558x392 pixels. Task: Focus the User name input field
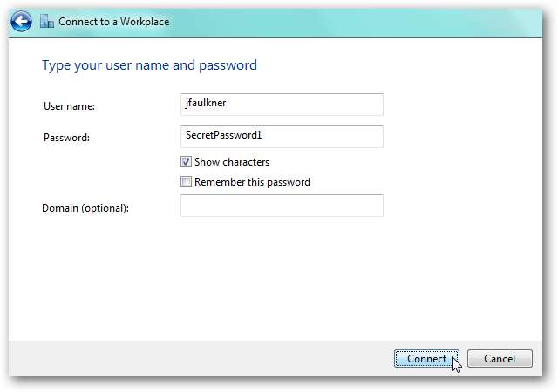click(281, 105)
